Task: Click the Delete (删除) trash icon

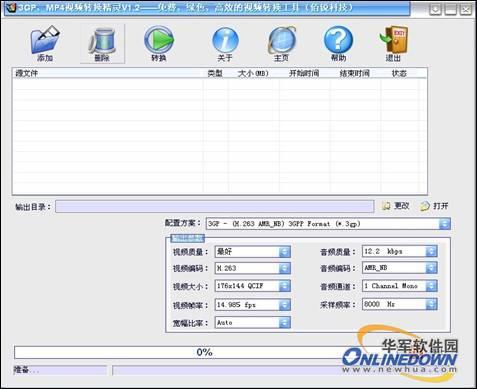Action: click(x=102, y=41)
